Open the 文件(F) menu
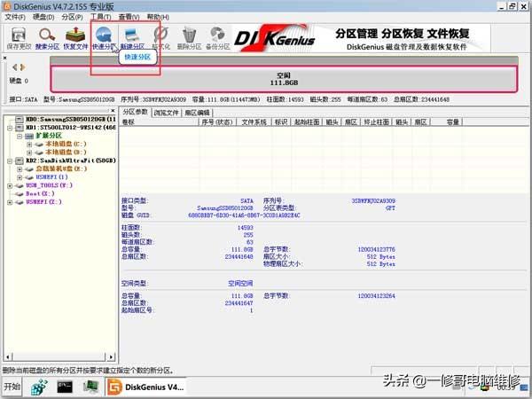 point(15,17)
